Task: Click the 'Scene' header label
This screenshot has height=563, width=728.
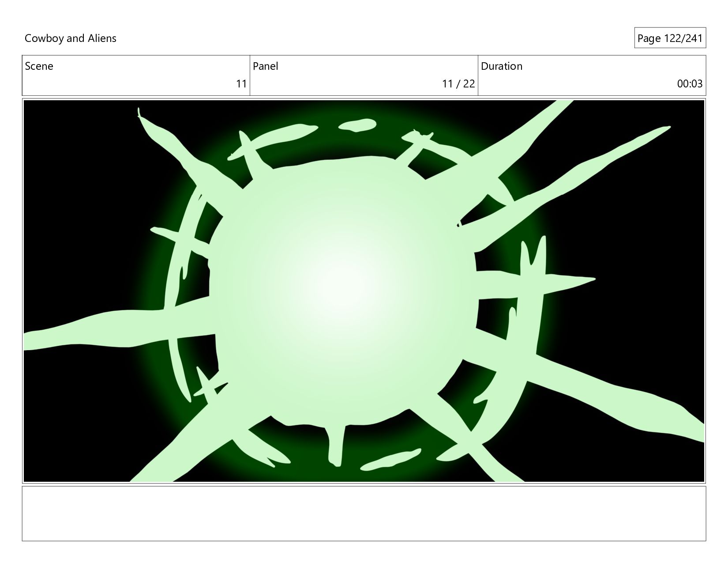Action: tap(39, 66)
